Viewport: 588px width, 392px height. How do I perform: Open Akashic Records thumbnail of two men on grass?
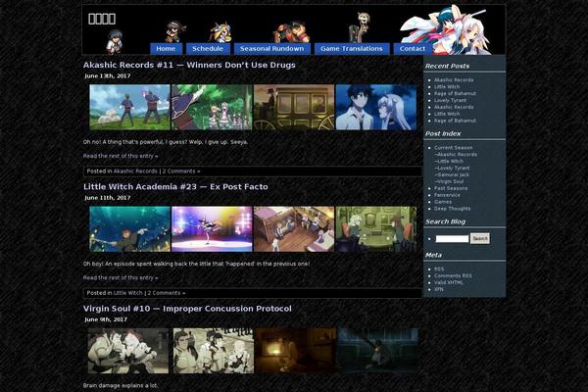(x=129, y=107)
